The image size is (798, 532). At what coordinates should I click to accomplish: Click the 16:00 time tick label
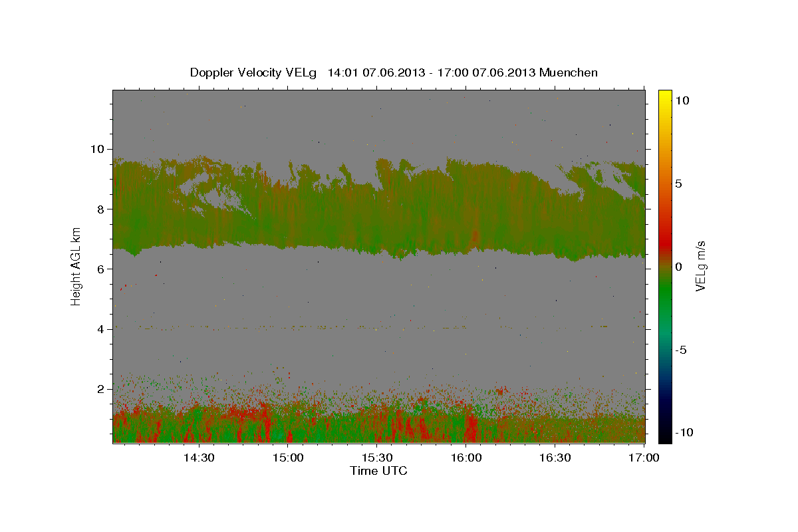point(467,458)
